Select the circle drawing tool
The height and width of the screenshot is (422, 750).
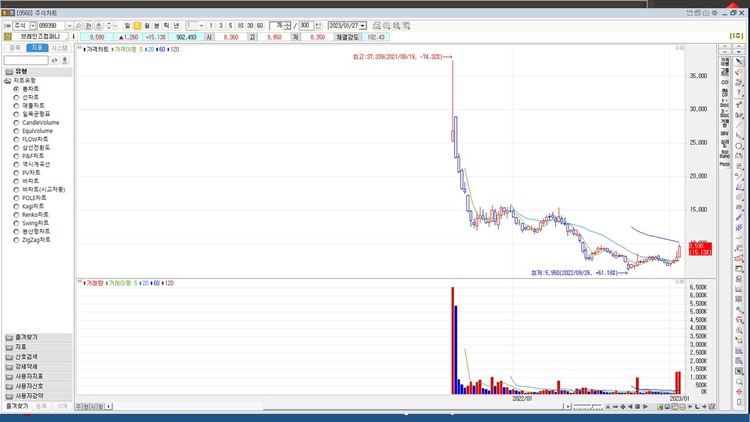[739, 146]
